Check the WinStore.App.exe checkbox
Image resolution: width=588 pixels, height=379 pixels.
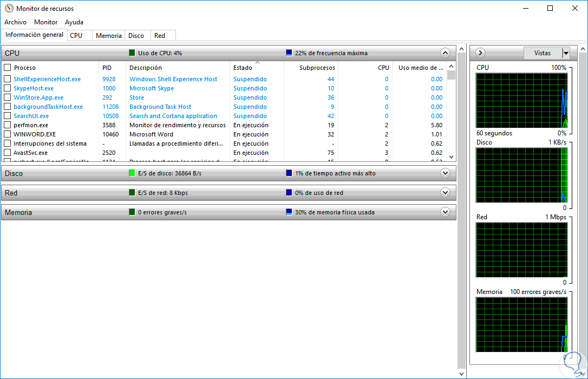(7, 97)
